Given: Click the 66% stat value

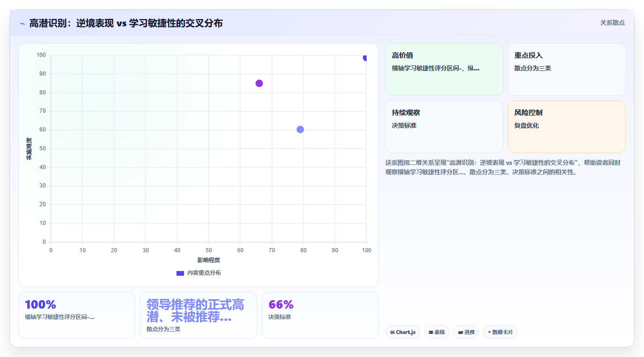Looking at the screenshot, I should [281, 304].
